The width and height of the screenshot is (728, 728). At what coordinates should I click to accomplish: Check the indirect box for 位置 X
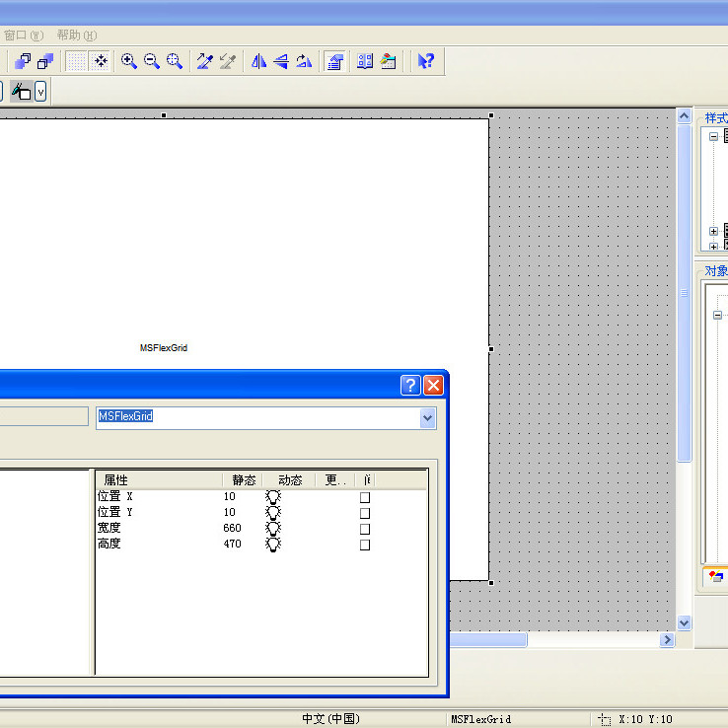pyautogui.click(x=365, y=497)
